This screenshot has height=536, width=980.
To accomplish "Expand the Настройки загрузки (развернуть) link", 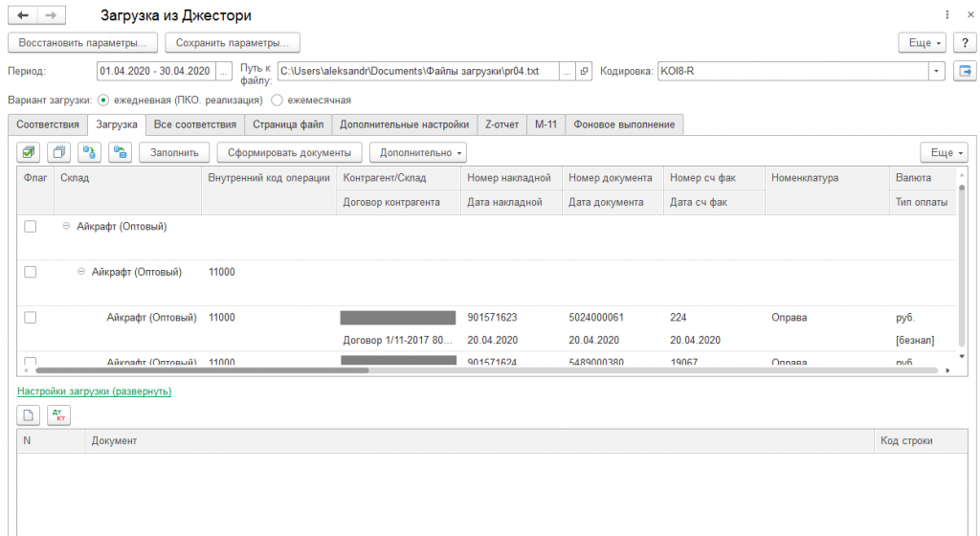I will click(x=94, y=391).
